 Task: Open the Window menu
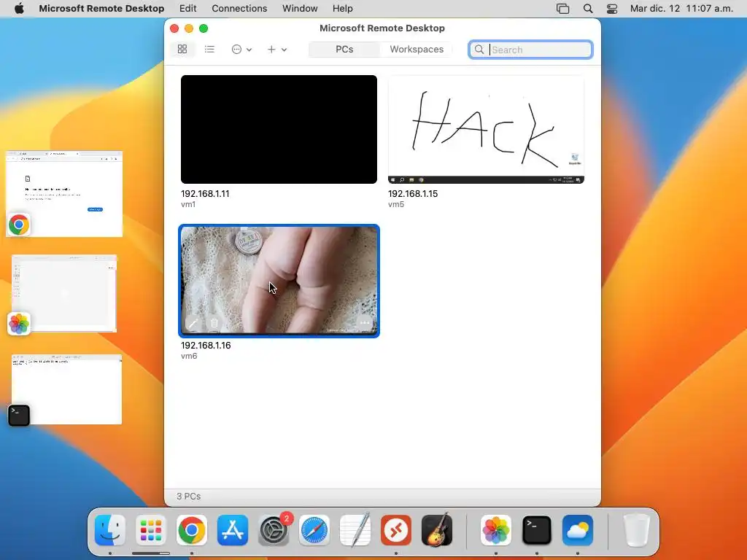coord(300,9)
